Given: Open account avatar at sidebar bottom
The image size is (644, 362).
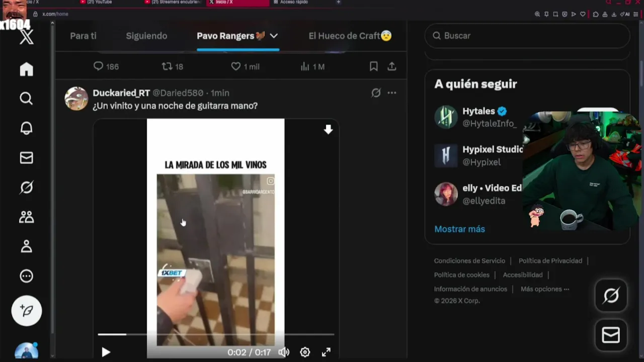Looking at the screenshot, I should tap(27, 350).
